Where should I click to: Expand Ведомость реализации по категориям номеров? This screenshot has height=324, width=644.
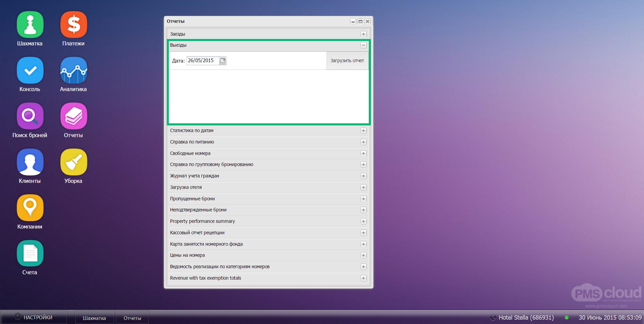coord(363,267)
